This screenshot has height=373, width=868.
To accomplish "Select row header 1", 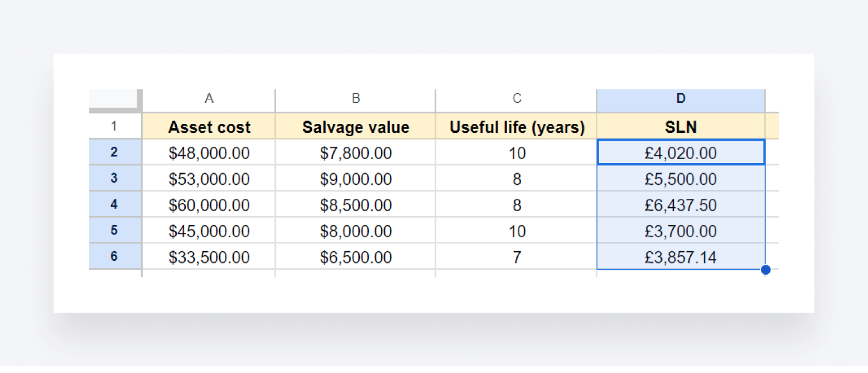I will pyautogui.click(x=114, y=127).
